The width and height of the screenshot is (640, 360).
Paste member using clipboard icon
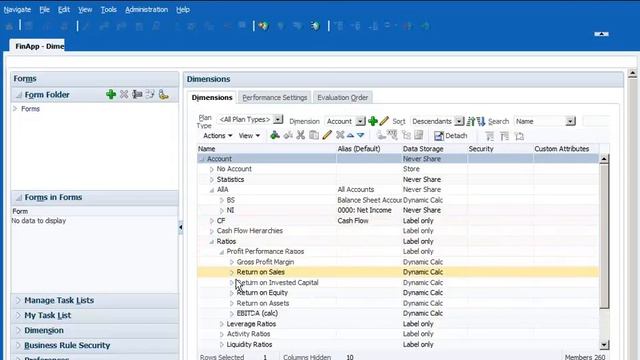[314, 135]
